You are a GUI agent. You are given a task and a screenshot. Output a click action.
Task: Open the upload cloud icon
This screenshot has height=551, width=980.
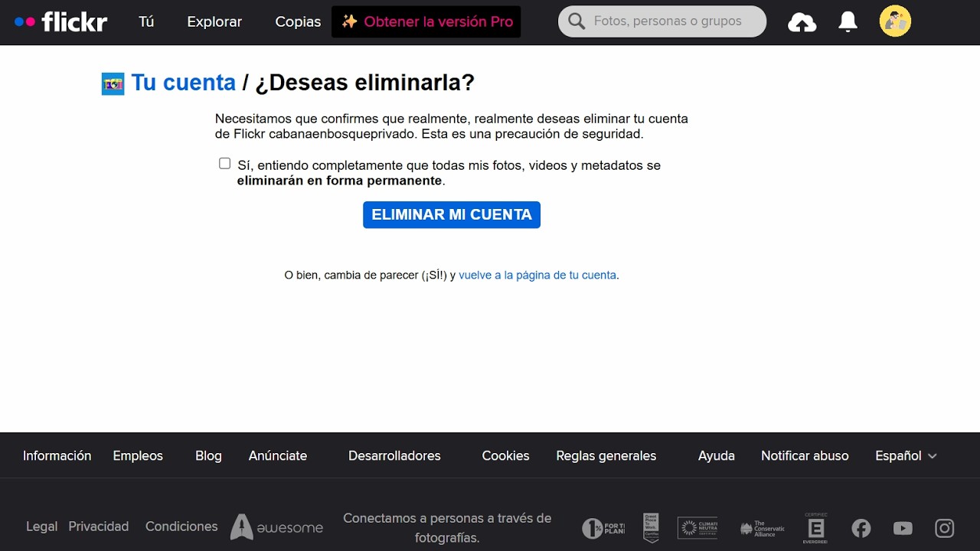[802, 23]
